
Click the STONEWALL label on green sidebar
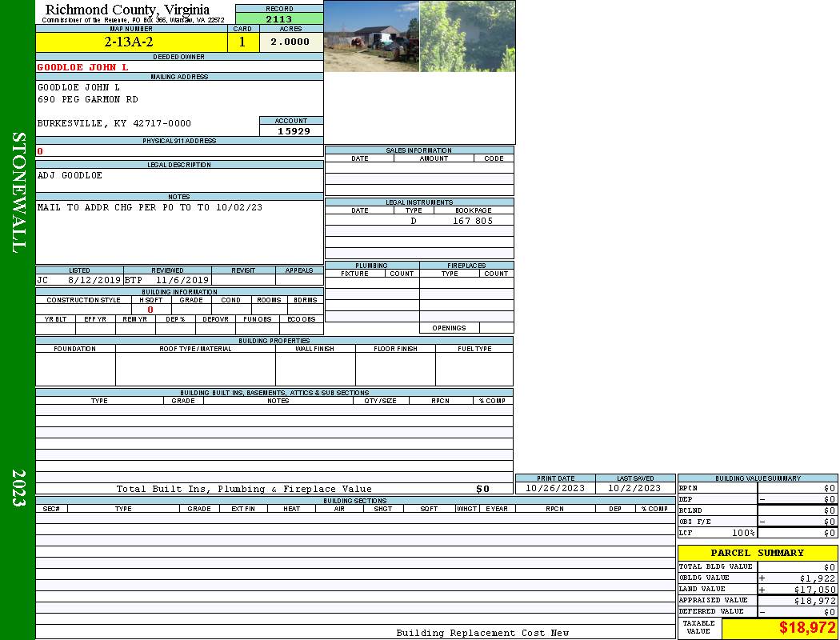coord(18,192)
